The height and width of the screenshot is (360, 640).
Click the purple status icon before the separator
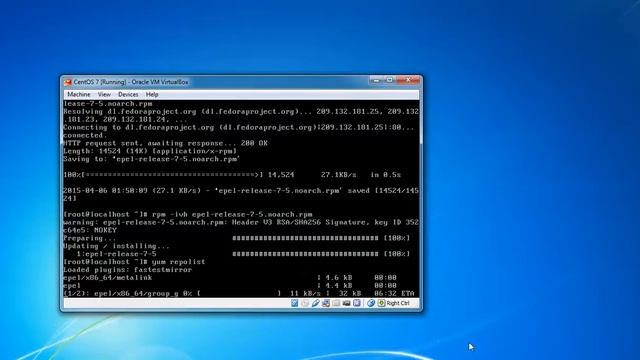click(x=357, y=303)
